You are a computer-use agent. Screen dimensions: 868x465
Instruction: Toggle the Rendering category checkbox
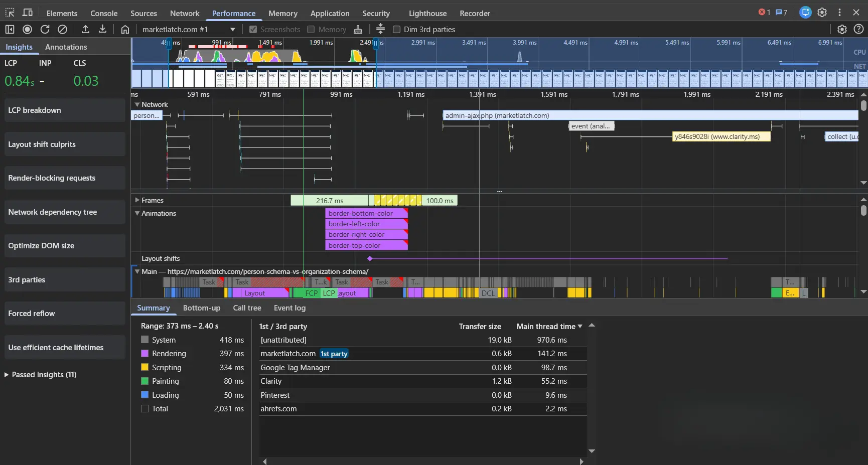[x=145, y=353]
